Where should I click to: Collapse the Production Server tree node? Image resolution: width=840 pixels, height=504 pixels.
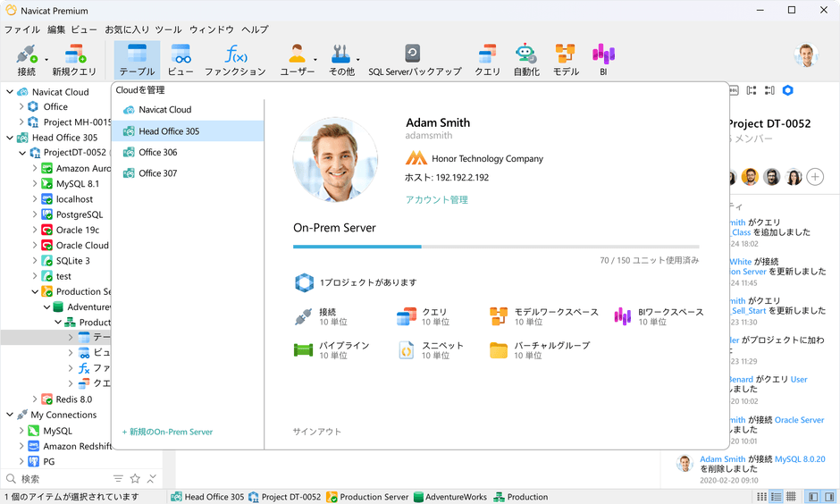point(35,291)
